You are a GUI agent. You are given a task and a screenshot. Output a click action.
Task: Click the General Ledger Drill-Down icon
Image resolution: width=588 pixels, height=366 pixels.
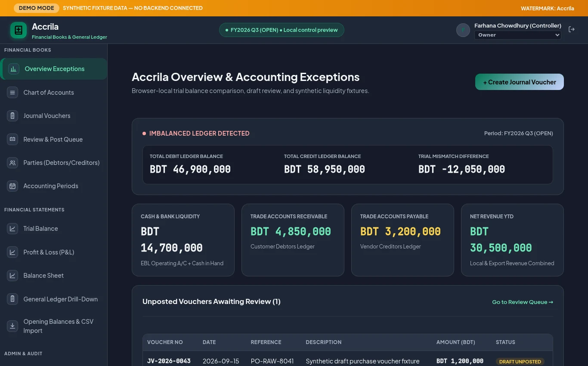[12, 299]
